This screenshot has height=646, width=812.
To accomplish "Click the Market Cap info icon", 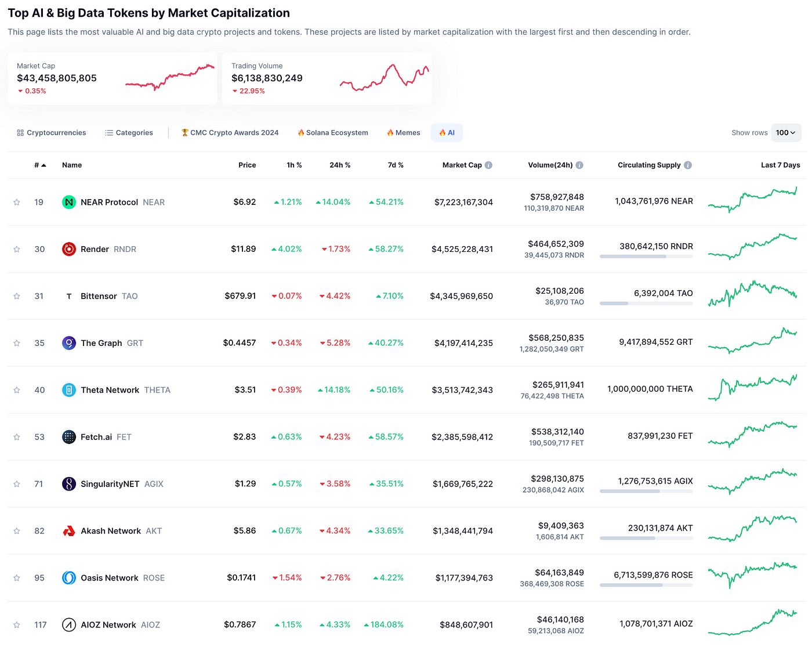I will [x=488, y=165].
